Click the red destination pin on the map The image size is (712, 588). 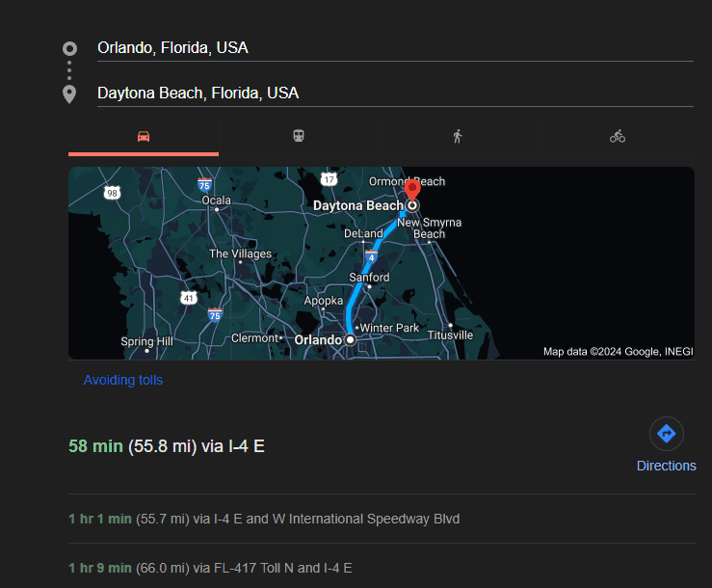[411, 189]
